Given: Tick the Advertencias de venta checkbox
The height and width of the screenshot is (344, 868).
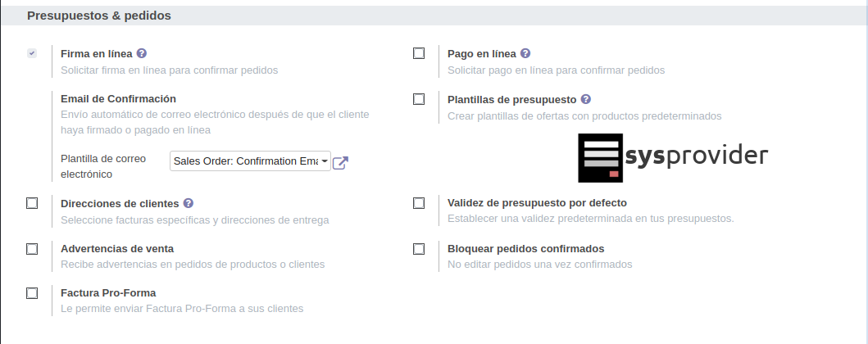Looking at the screenshot, I should click(32, 248).
